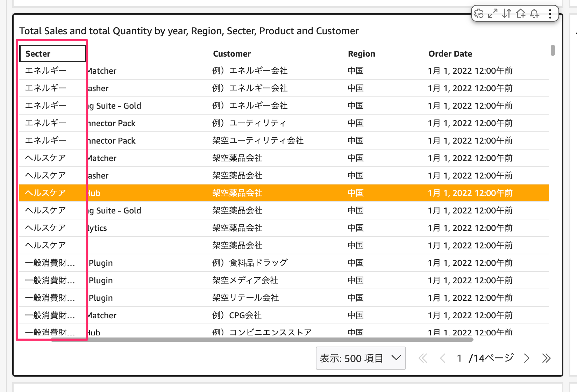Screen dimensions: 577x392
Task: Select the highlighted orange 架空薬品会社 row
Action: click(237, 193)
